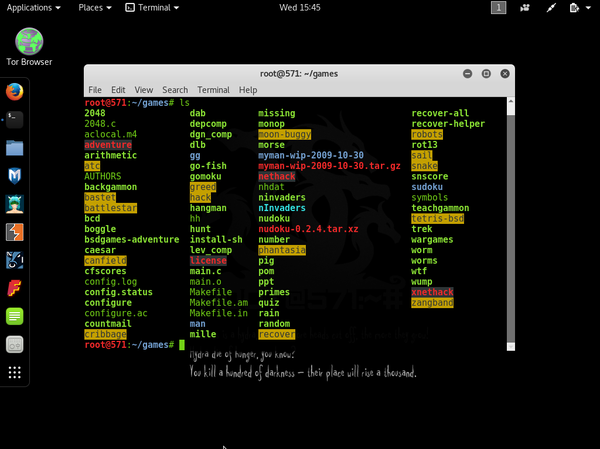Viewport: 600px width, 449px height.
Task: Click the 'license' red entry
Action: pyautogui.click(x=208, y=261)
